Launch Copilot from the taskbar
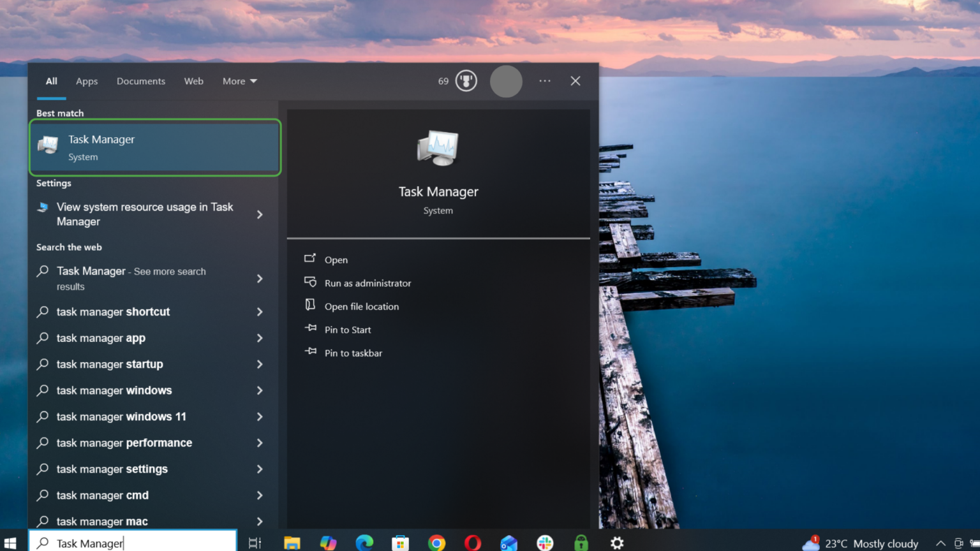 coord(328,543)
